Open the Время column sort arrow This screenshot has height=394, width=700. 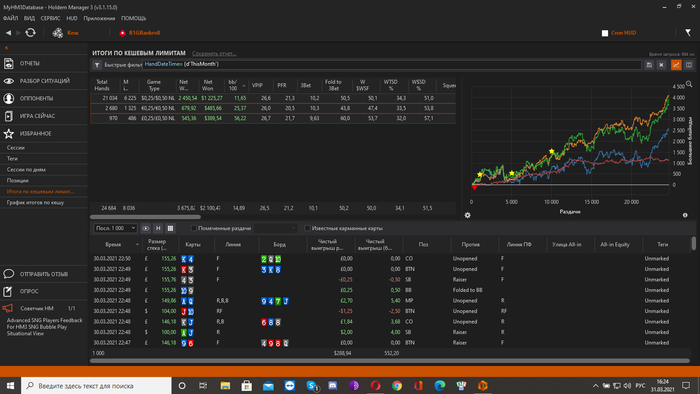137,245
